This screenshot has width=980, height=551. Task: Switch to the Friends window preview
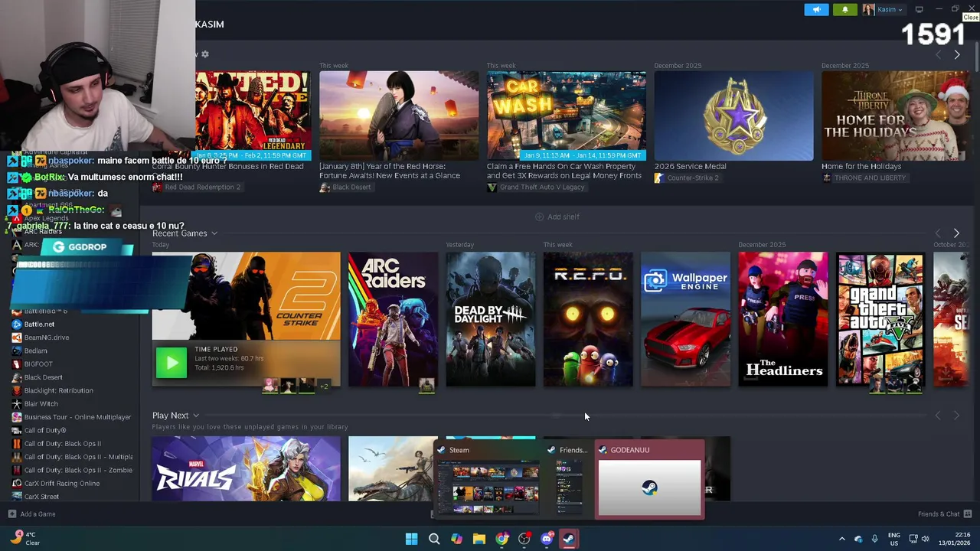(x=570, y=480)
